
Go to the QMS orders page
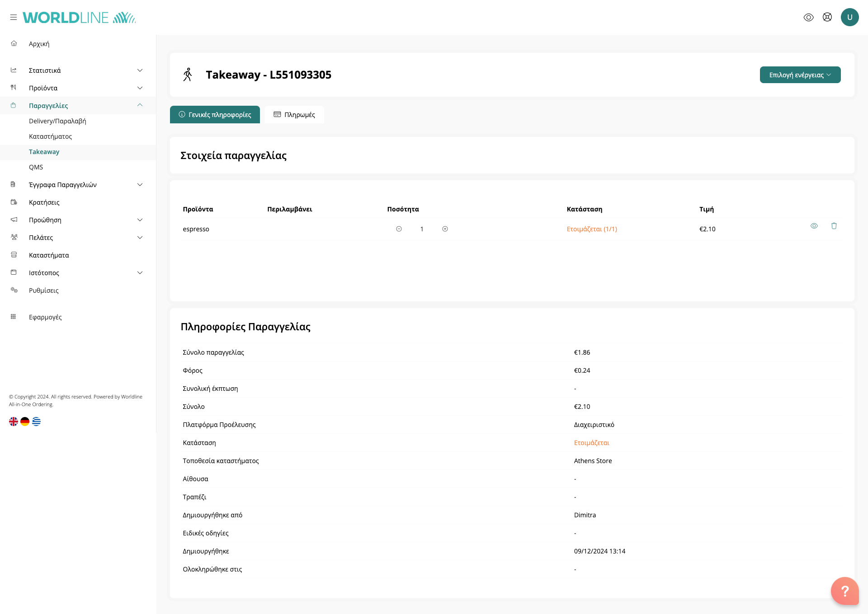[x=36, y=167]
